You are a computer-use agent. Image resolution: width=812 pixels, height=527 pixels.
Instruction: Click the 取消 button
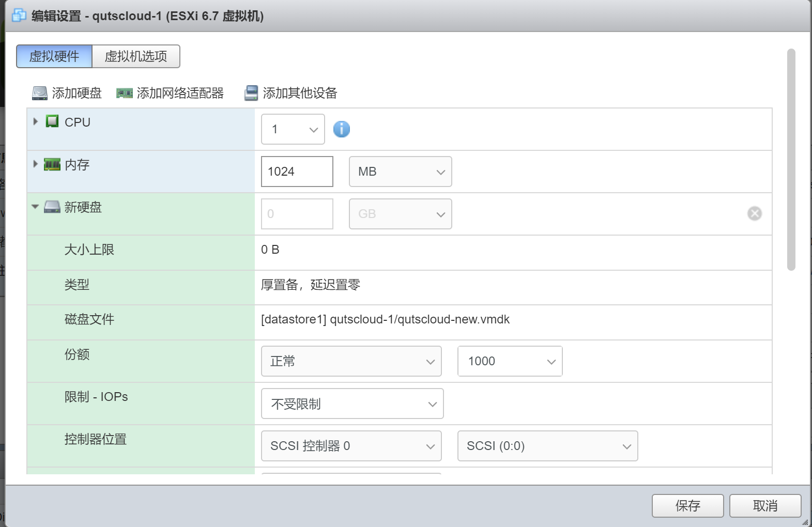765,506
